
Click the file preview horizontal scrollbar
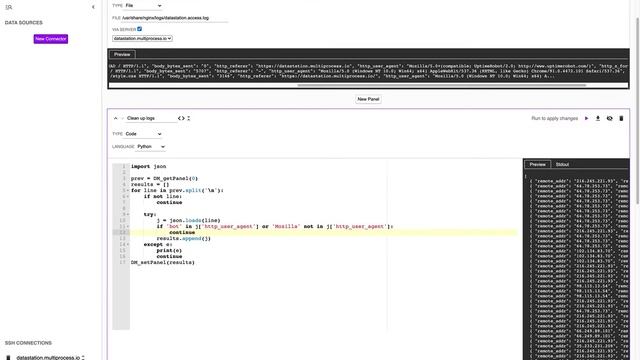pos(442,85)
